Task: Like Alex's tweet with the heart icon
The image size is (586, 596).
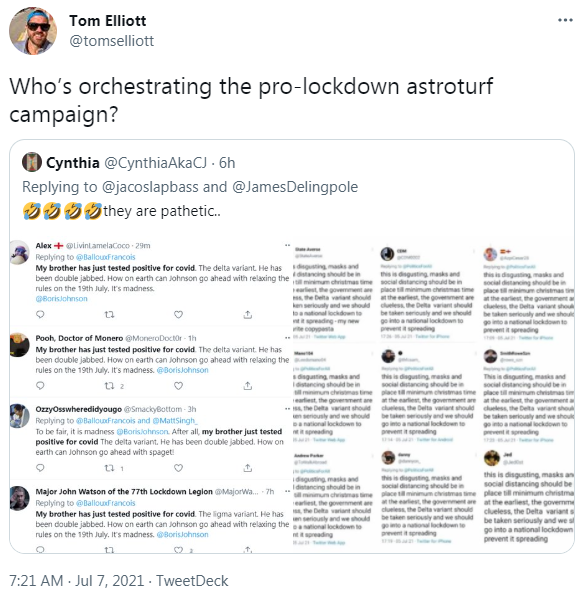Action: 178,314
